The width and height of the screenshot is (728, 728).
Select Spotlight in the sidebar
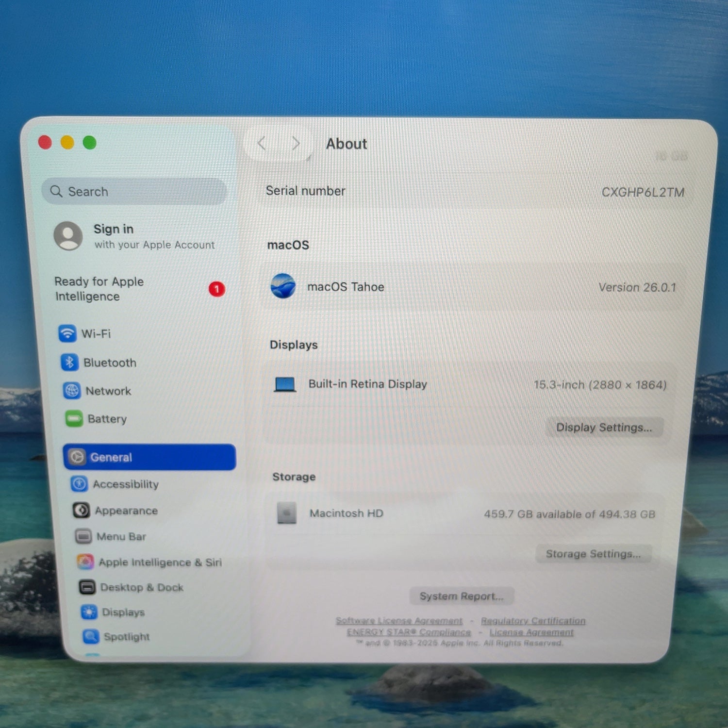126,636
